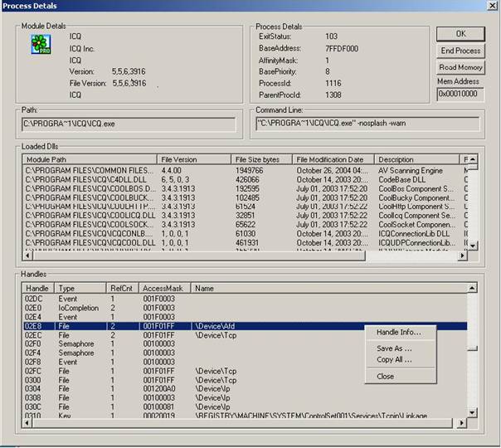Select handle 030C File row
The height and width of the screenshot is (448, 501).
[245, 407]
